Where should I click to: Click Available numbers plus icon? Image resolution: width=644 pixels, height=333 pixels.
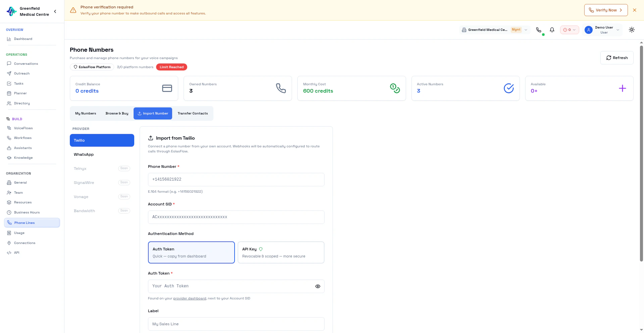[x=622, y=88]
